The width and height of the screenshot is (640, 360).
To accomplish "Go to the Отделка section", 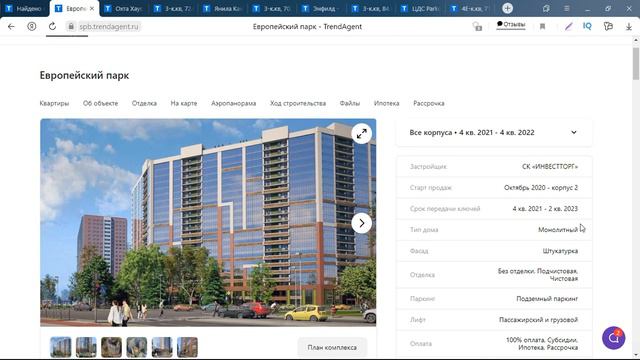I will point(144,103).
